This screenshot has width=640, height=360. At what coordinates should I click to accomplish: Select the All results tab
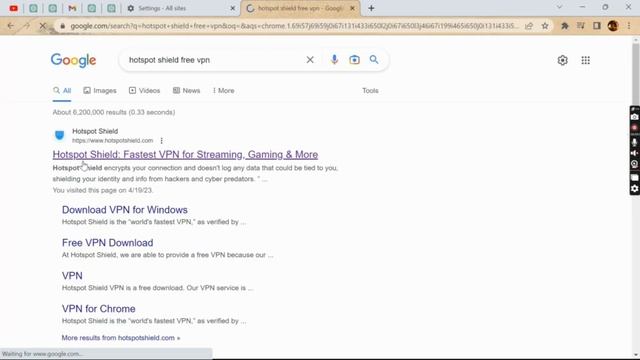point(62,91)
